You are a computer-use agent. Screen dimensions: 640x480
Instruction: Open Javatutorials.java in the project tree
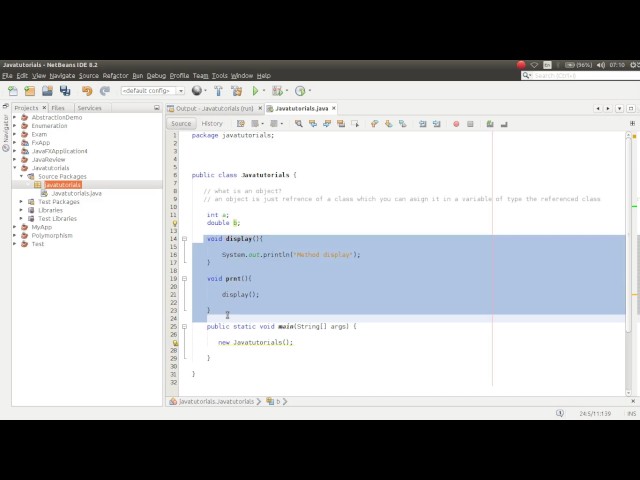pyautogui.click(x=76, y=193)
